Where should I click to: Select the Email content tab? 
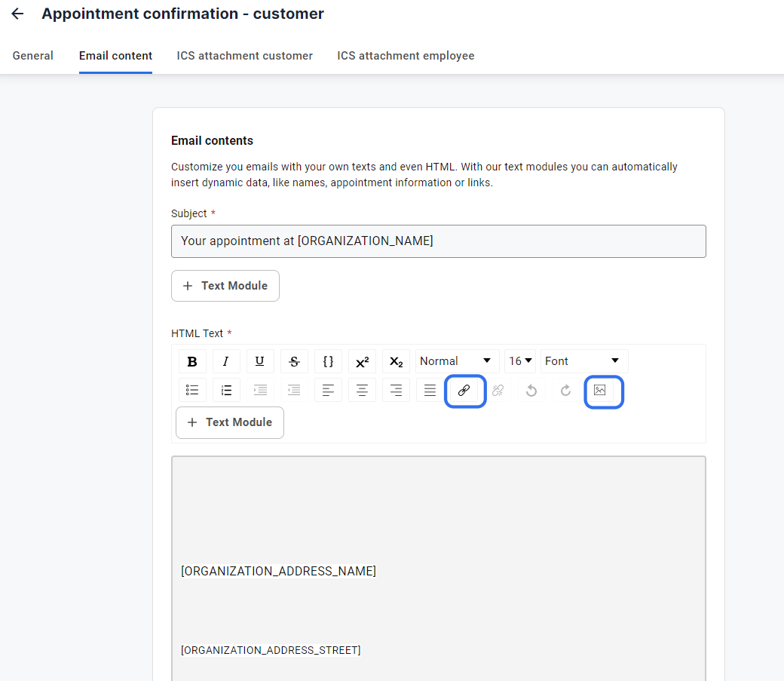pos(115,56)
